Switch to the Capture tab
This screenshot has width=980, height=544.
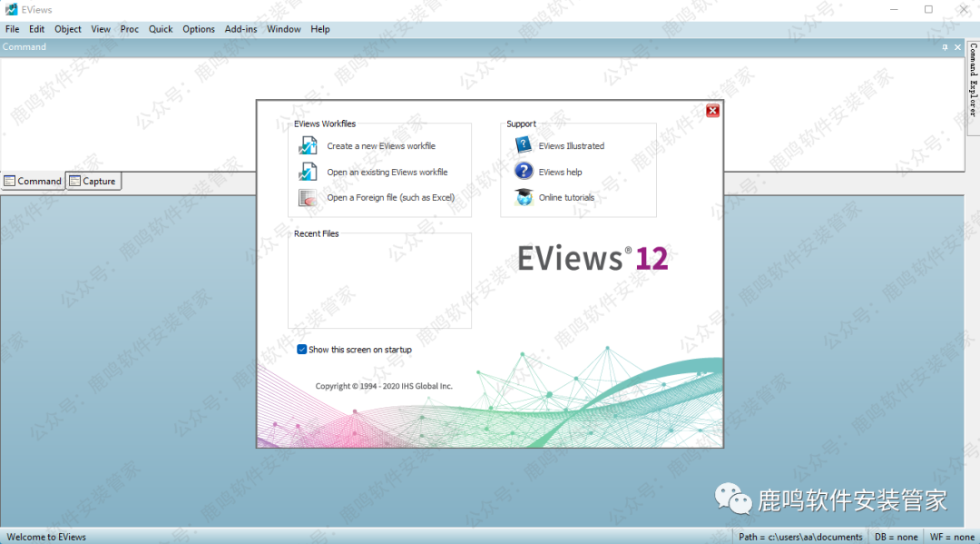click(93, 181)
